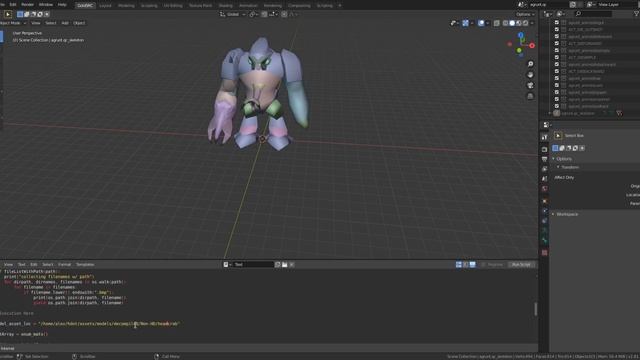Click red X axis on navigation gizmo
Image resolution: width=640 pixels, height=360 pixels.
coord(532,46)
